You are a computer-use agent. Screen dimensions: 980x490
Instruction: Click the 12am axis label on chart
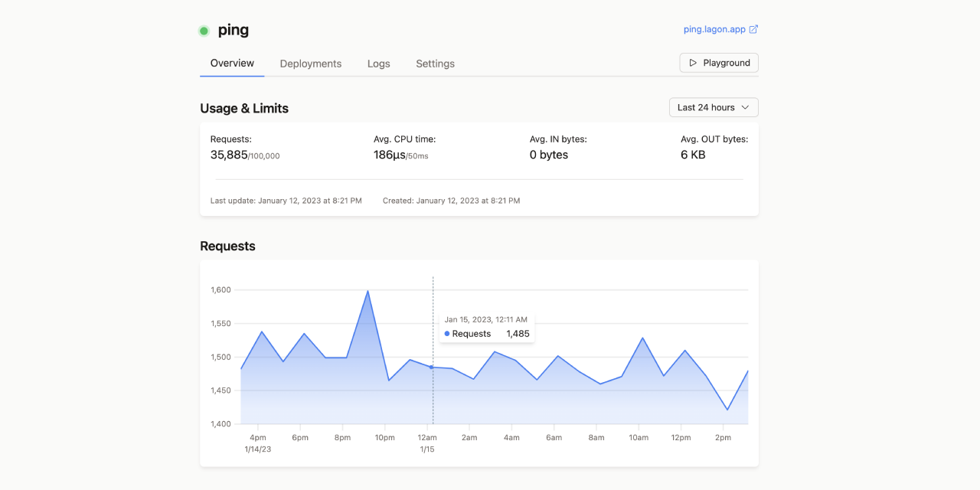(427, 438)
